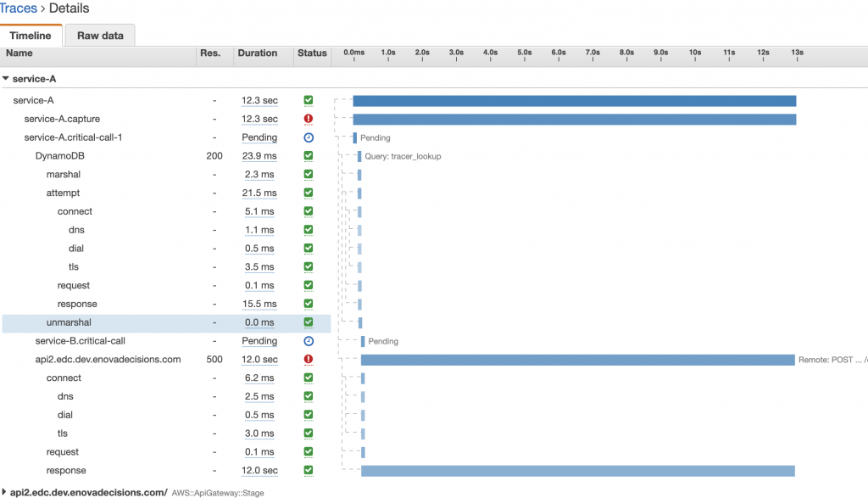Click the 23.9 ms DynamoDB duration
The width and height of the screenshot is (868, 498).
(x=259, y=156)
